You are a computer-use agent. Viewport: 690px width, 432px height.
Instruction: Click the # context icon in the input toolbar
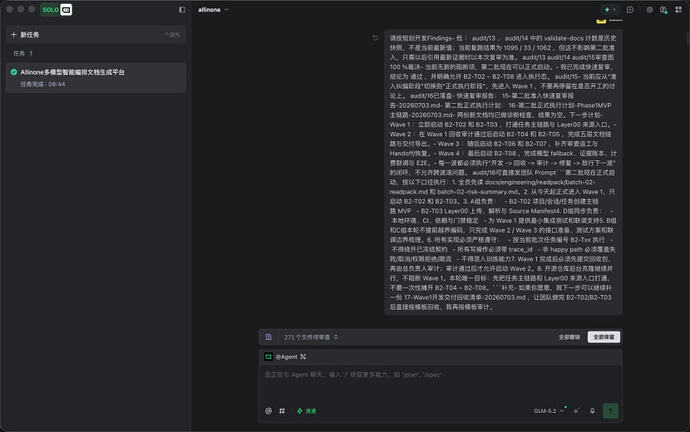click(x=282, y=411)
